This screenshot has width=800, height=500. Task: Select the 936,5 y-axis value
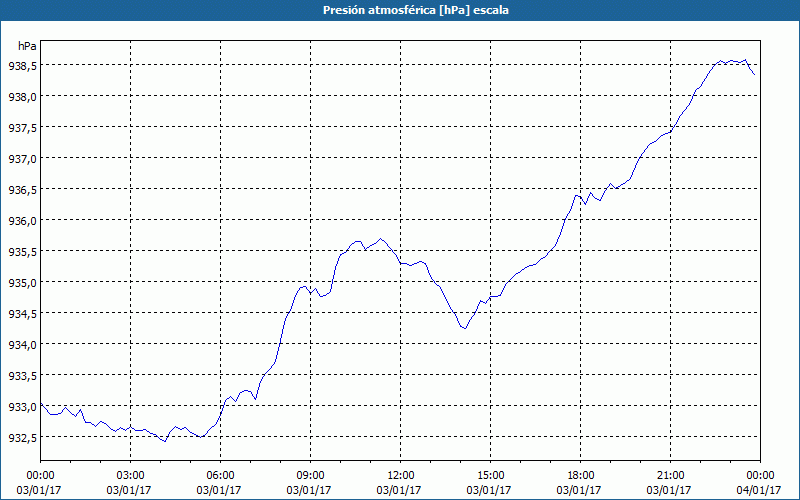pyautogui.click(x=22, y=189)
